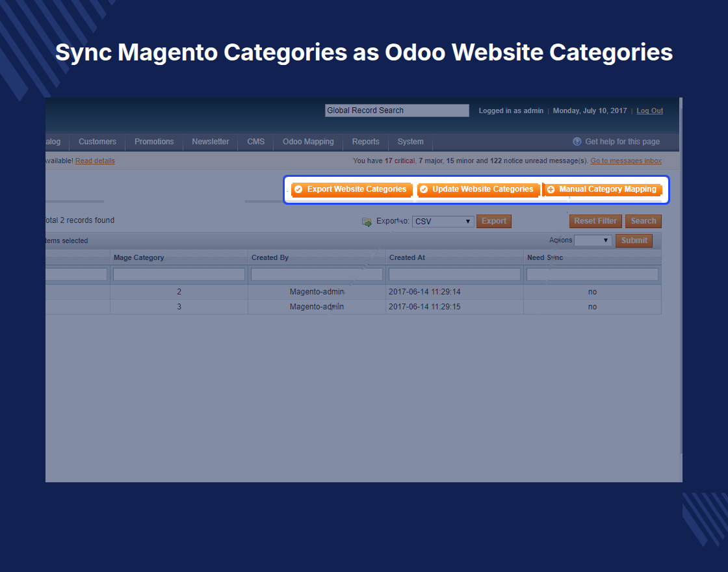
Task: Click the Update Website Categories button
Action: [478, 189]
